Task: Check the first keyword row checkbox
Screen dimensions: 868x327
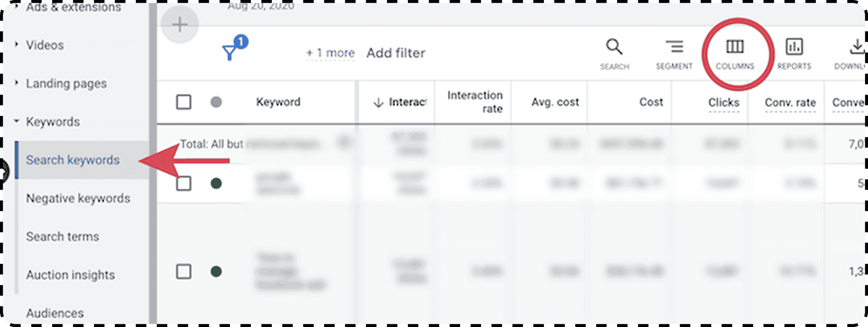Action: [x=183, y=184]
